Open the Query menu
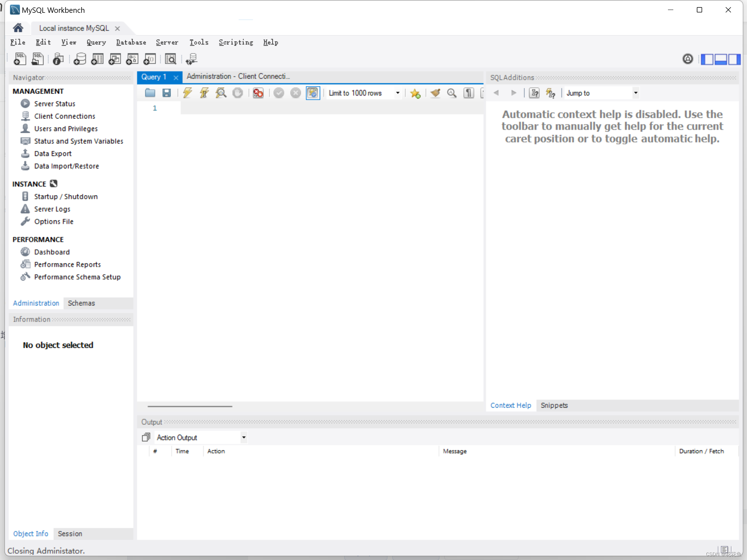The width and height of the screenshot is (747, 560). 96,42
